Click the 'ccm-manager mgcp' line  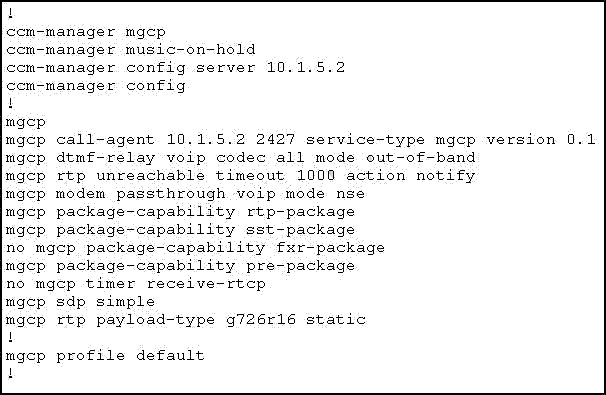coord(86,32)
